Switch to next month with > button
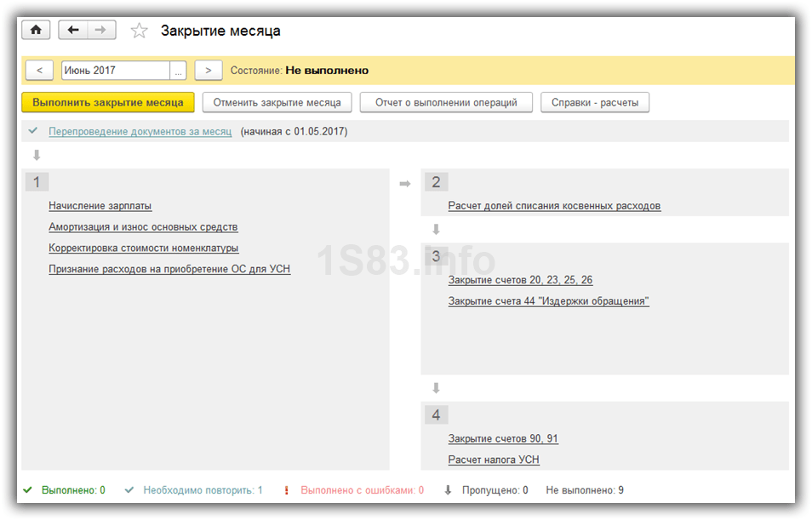This screenshot has width=812, height=520. [209, 71]
